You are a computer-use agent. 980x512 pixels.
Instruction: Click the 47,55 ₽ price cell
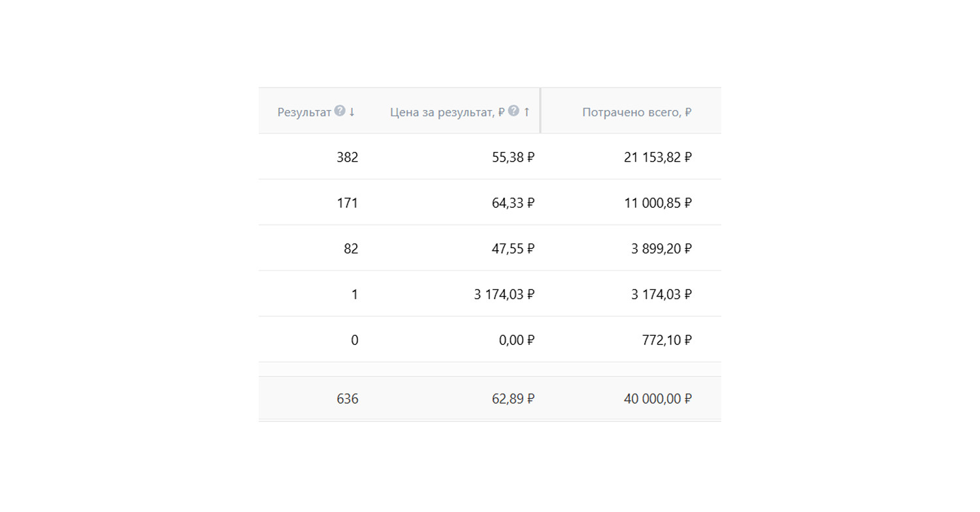(513, 249)
